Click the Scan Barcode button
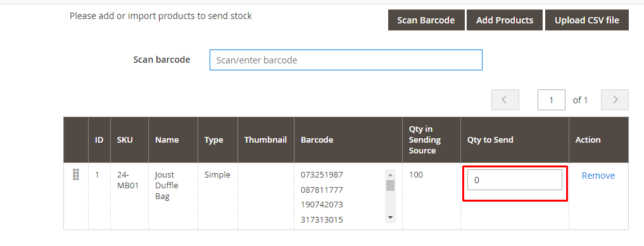The width and height of the screenshot is (644, 246). (x=426, y=20)
